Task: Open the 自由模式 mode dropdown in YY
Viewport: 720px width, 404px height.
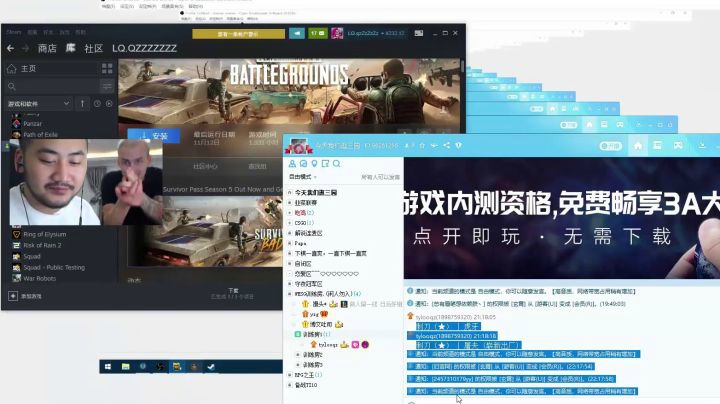Action: [303, 177]
